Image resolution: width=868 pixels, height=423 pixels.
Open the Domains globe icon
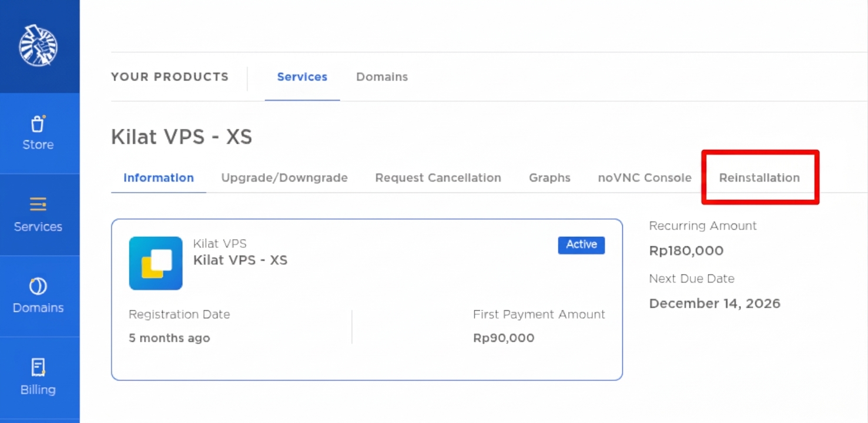[38, 286]
